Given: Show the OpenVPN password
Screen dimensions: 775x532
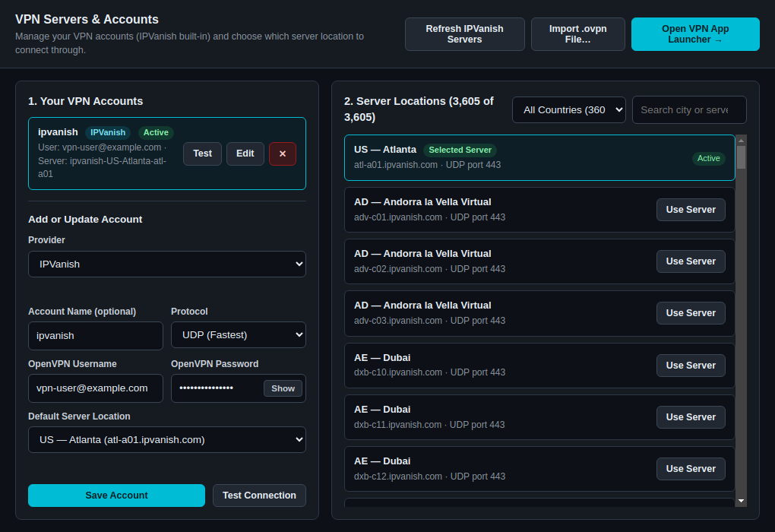Looking at the screenshot, I should click(x=283, y=388).
